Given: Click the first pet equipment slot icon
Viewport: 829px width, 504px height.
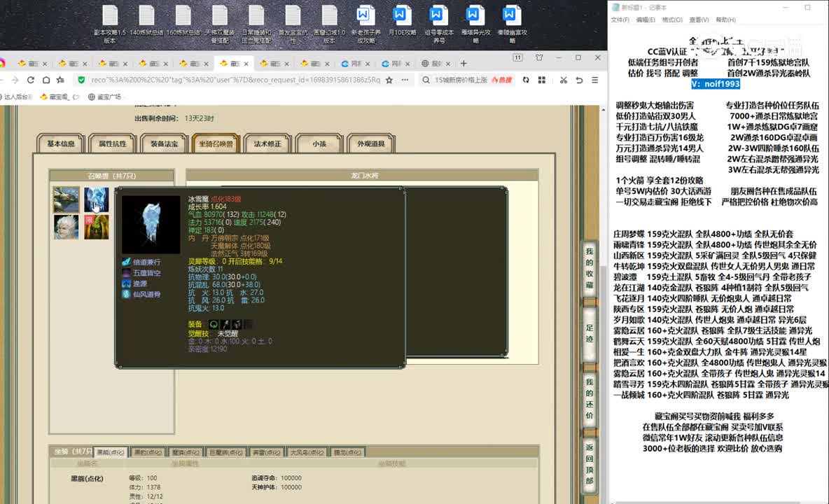Looking at the screenshot, I should 214,324.
